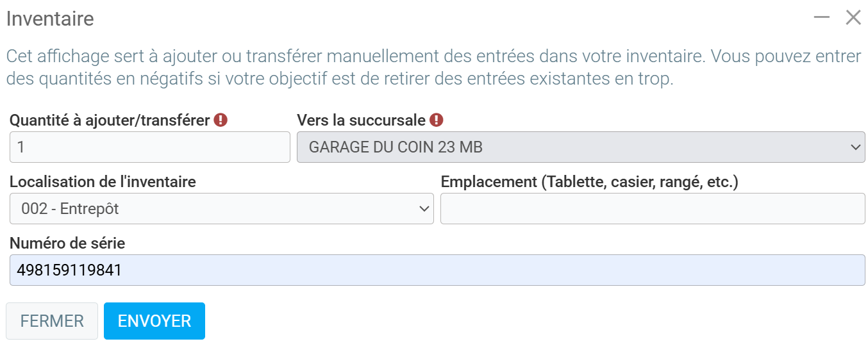Image resolution: width=868 pixels, height=346 pixels.
Task: Click the red alert icon beside Vers la succursale
Action: pyautogui.click(x=437, y=120)
